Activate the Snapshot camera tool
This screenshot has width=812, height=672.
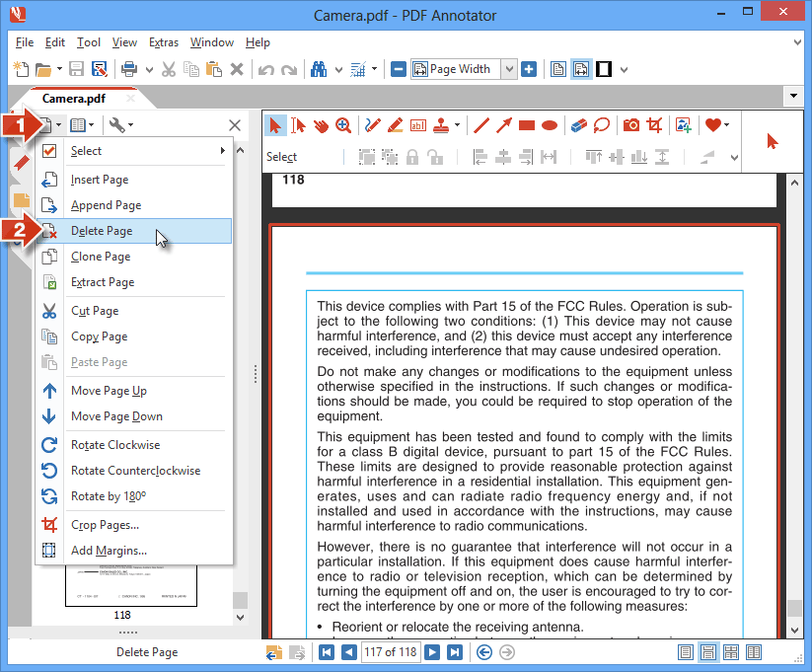pos(630,125)
